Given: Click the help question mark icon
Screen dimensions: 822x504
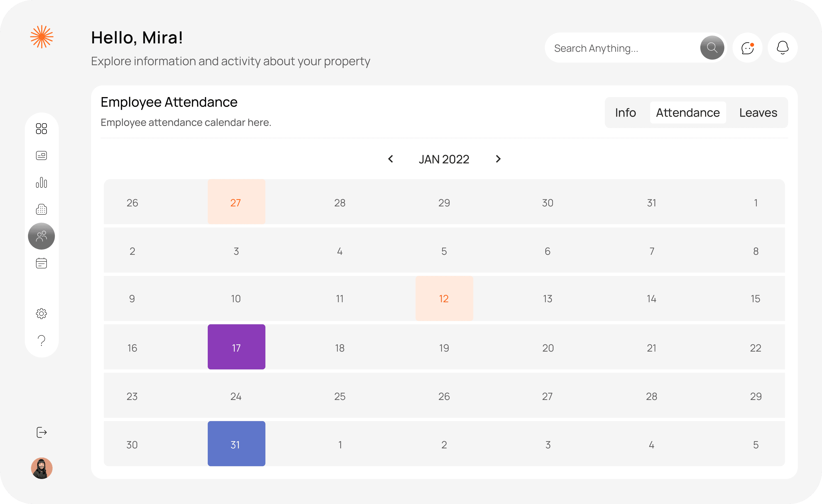Looking at the screenshot, I should point(41,340).
